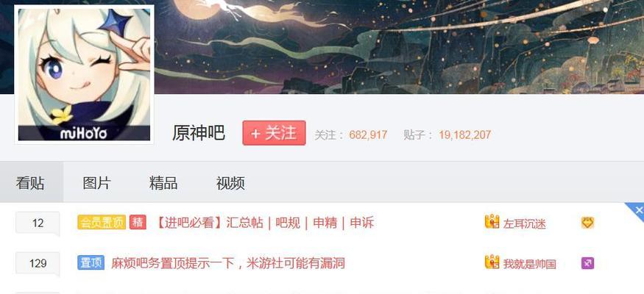
Task: Click the Paimon miHoYo forum avatar
Action: [x=84, y=74]
